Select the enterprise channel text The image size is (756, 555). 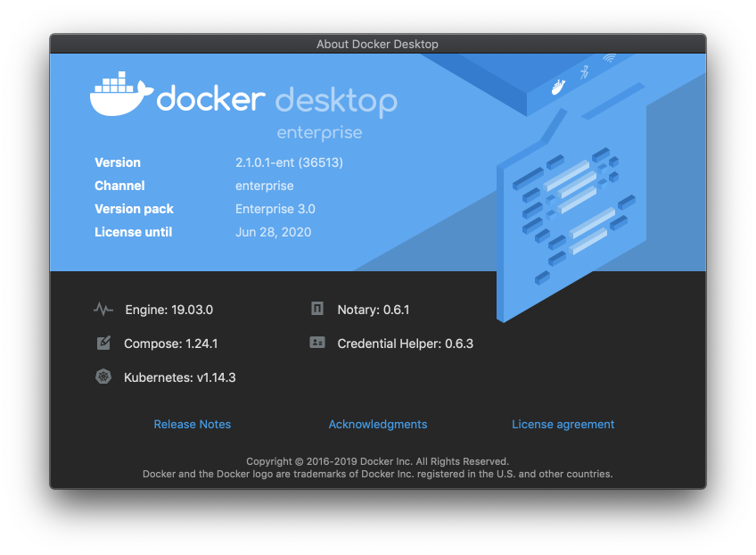click(264, 186)
